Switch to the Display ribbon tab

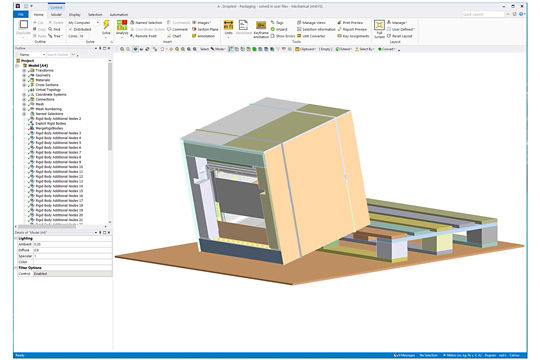point(74,14)
